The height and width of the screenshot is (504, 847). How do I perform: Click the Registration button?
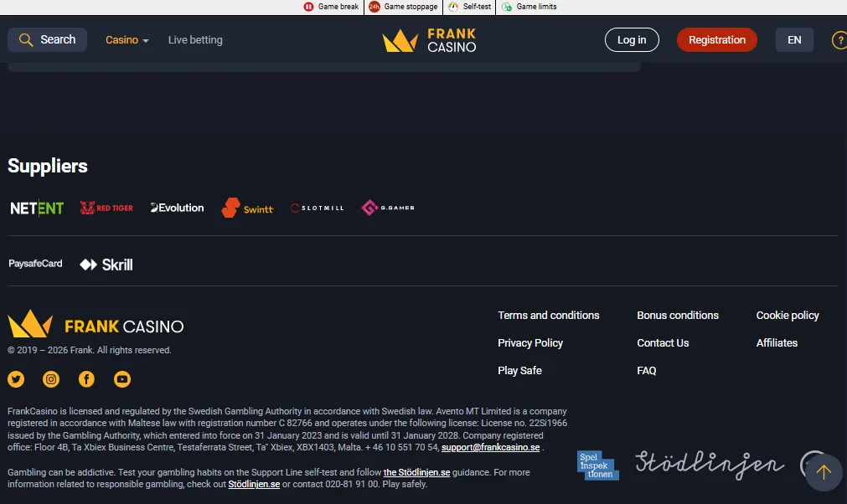(717, 40)
